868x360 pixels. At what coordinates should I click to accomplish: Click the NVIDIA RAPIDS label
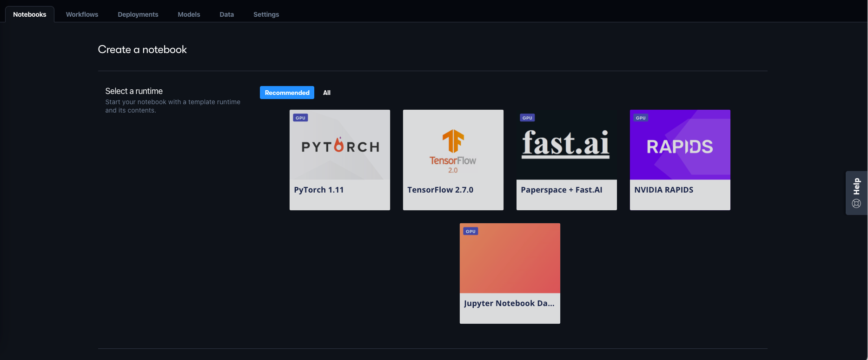pos(664,190)
